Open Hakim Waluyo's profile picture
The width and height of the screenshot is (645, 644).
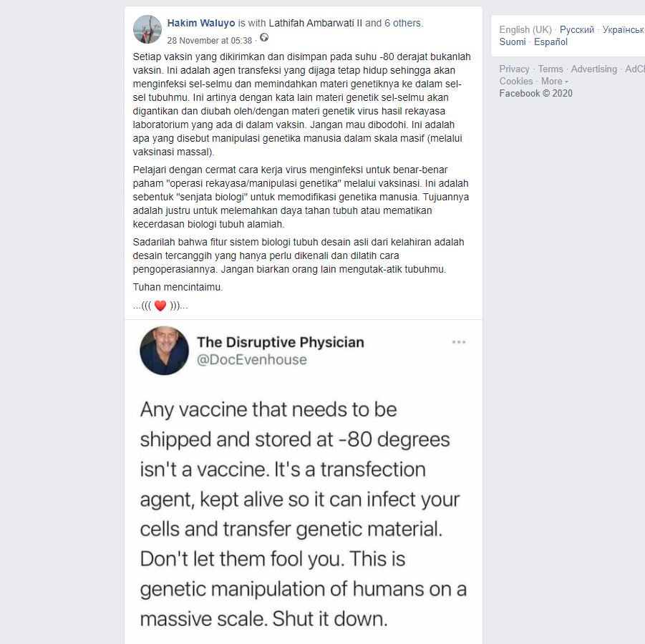tap(147, 29)
